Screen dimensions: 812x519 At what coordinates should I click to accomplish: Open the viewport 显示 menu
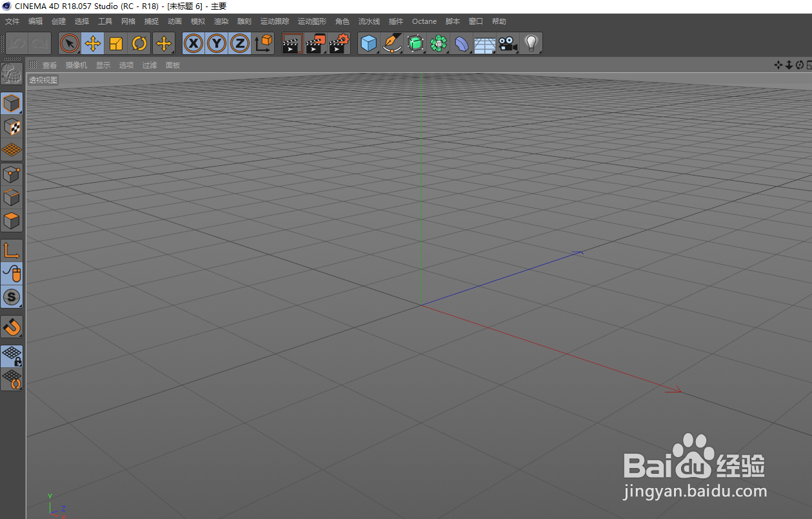103,65
